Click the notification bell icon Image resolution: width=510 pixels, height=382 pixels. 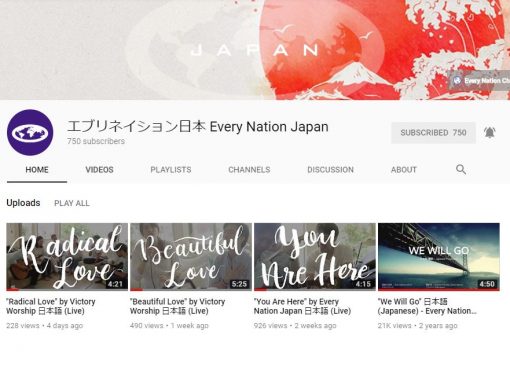point(489,133)
